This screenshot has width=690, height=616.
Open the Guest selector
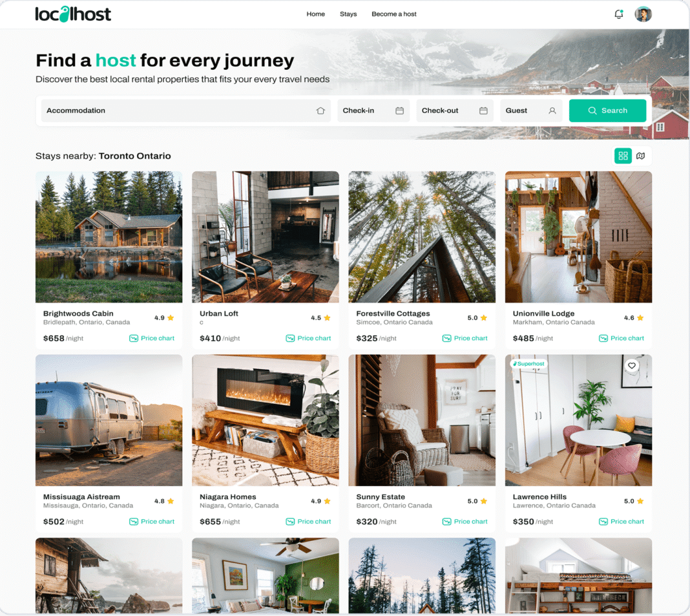[x=531, y=111]
